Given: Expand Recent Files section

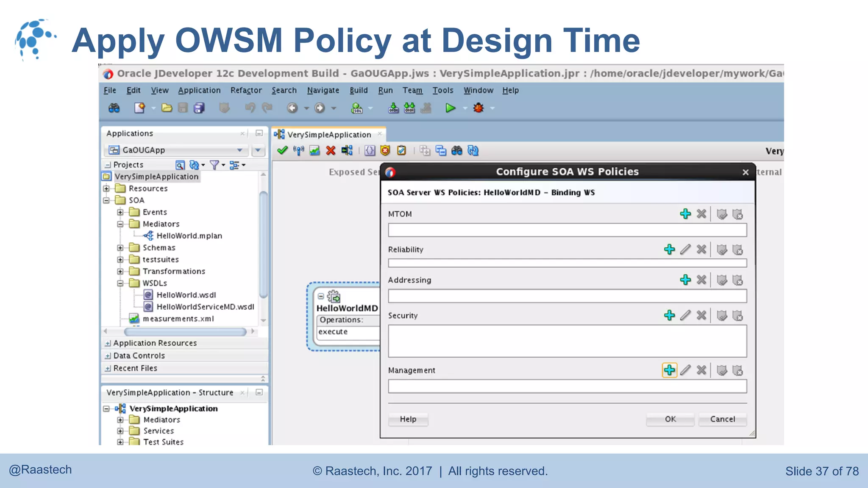Looking at the screenshot, I should [x=108, y=369].
